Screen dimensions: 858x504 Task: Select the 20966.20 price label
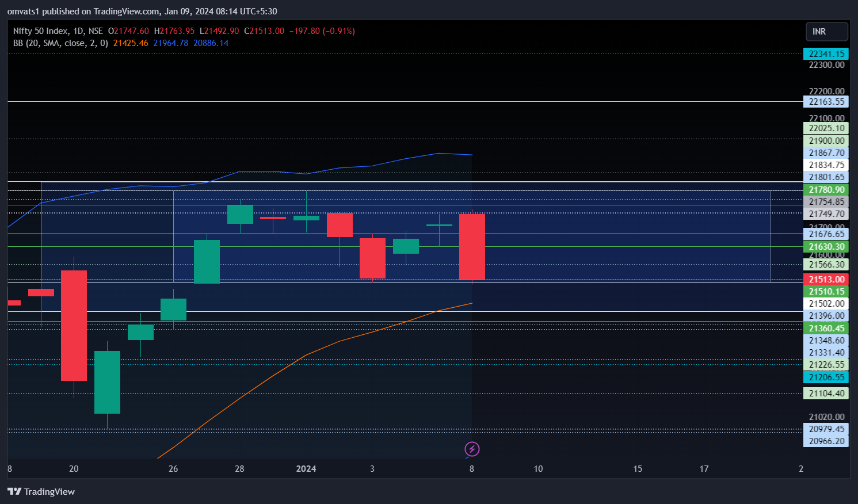coord(826,441)
